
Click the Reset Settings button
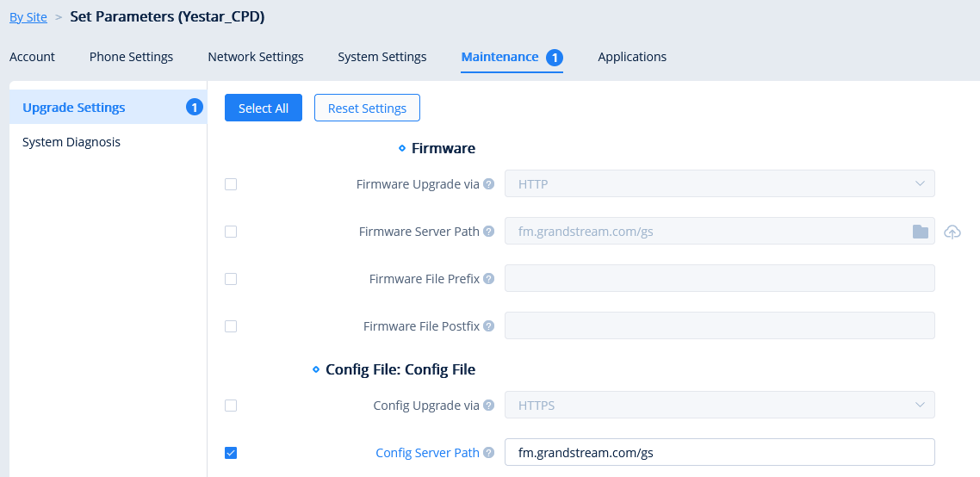click(367, 108)
